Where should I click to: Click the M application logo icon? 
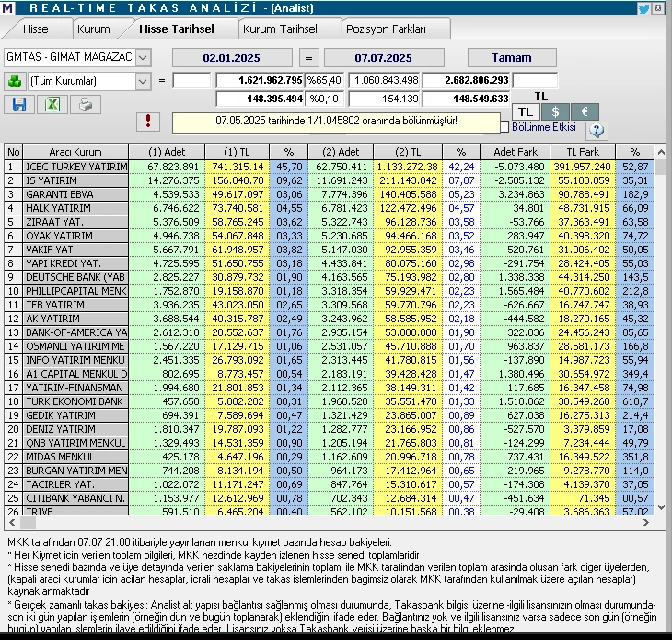tap(7, 7)
